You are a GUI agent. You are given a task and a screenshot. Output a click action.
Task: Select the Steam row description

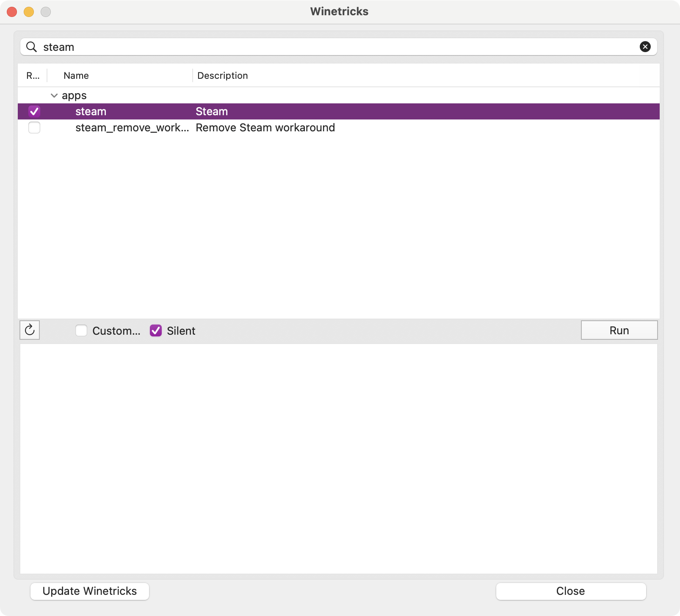tap(212, 111)
